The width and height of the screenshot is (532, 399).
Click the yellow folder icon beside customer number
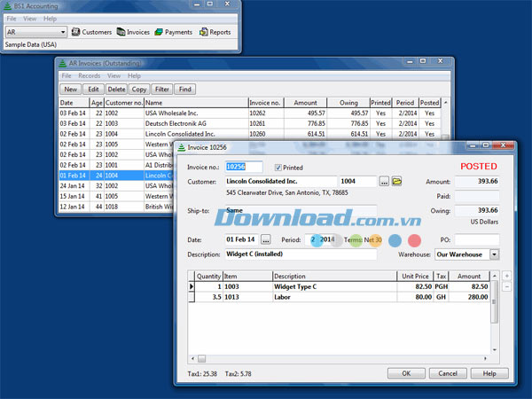click(x=397, y=181)
